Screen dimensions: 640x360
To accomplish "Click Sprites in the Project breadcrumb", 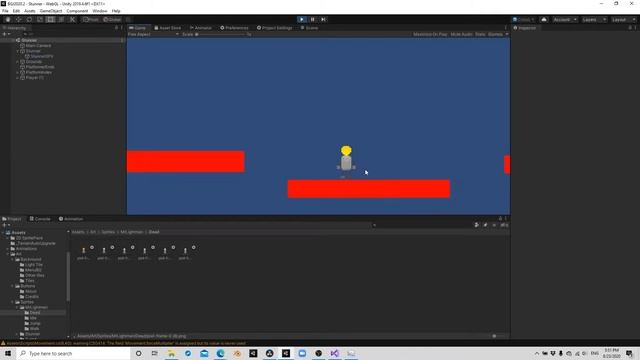I will 108,232.
